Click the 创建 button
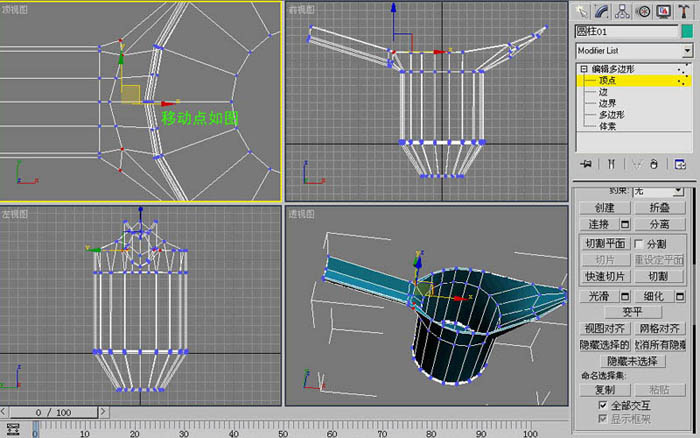The height and width of the screenshot is (438, 700). [x=605, y=208]
